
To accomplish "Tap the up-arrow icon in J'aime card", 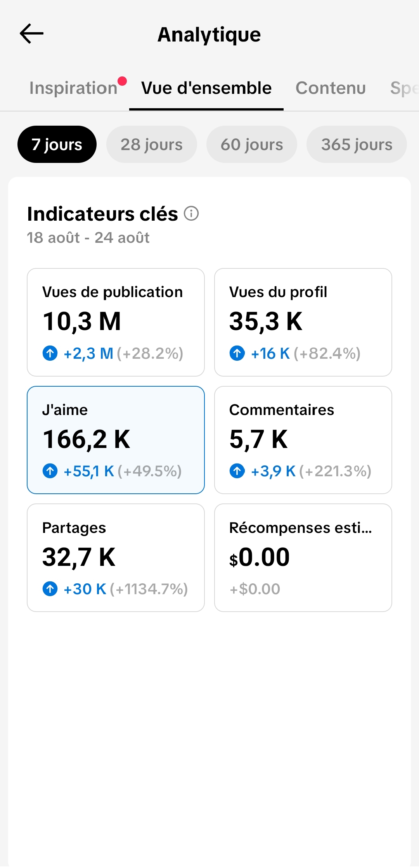I will tap(50, 471).
